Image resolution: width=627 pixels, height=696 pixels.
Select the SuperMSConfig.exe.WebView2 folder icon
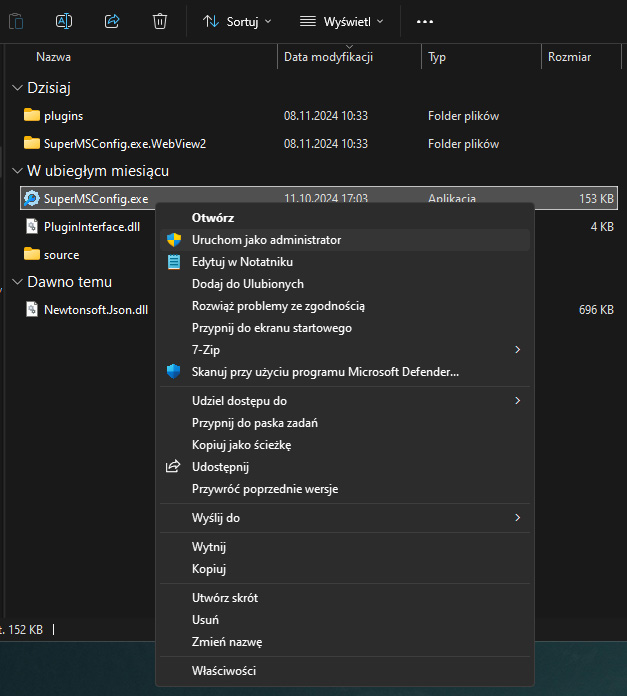32,143
